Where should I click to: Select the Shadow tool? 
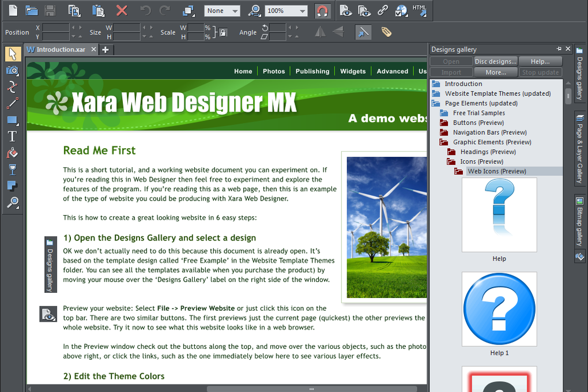click(12, 186)
